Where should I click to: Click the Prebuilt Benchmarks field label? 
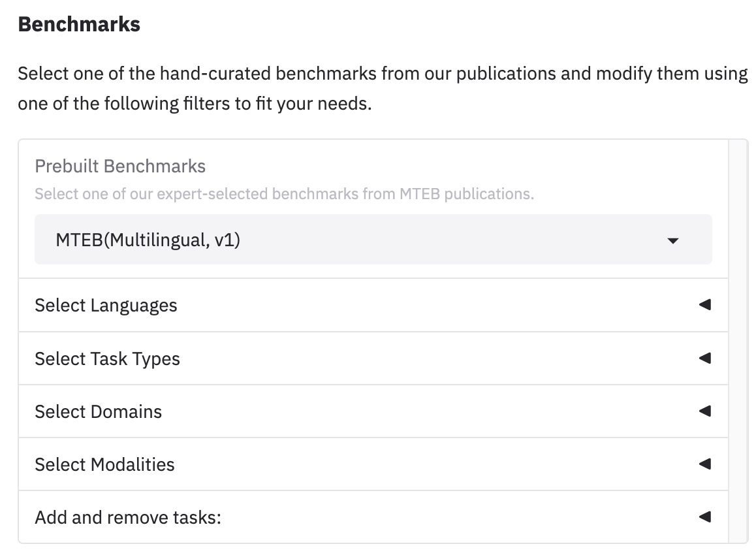coord(120,166)
